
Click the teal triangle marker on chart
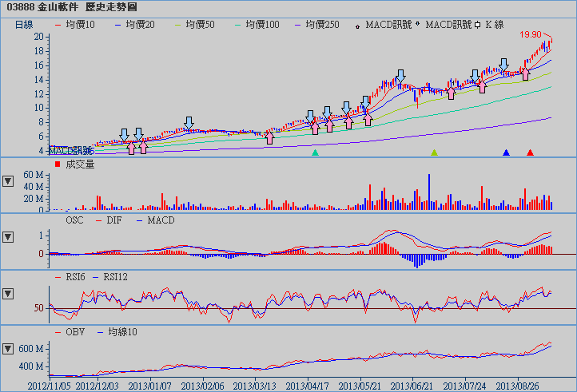(x=315, y=152)
